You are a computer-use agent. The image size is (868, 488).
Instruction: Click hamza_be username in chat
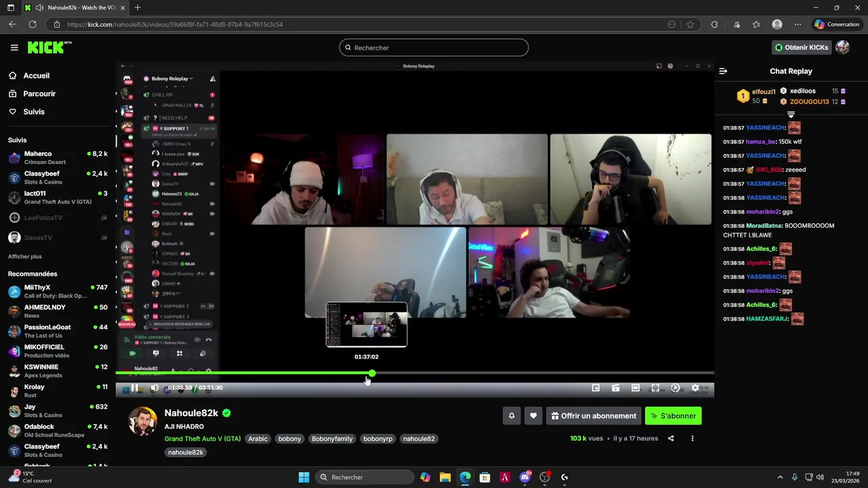pyautogui.click(x=761, y=142)
